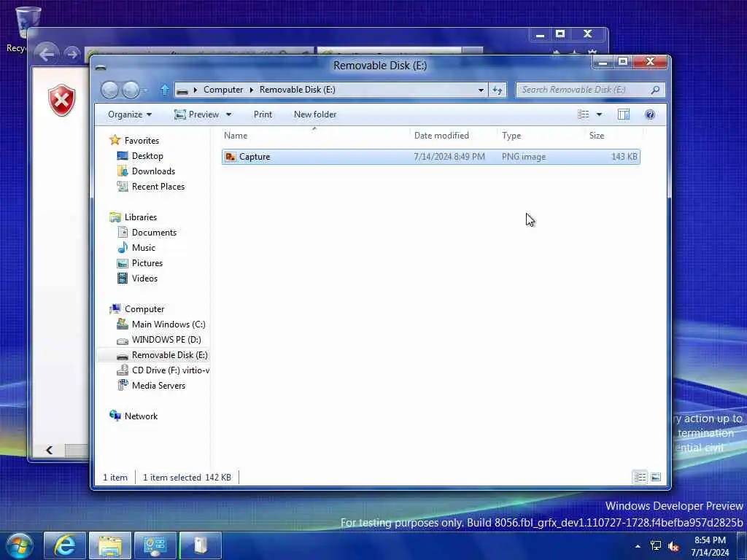Screen dimensions: 747x560
Task: Open Preview dropdown arrow
Action: (x=228, y=114)
